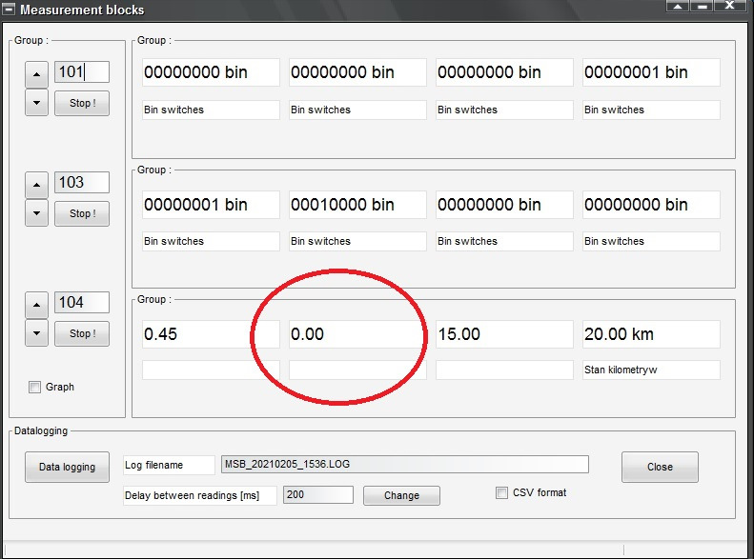
Task: Select the value 15.00 in group 104
Action: 504,334
